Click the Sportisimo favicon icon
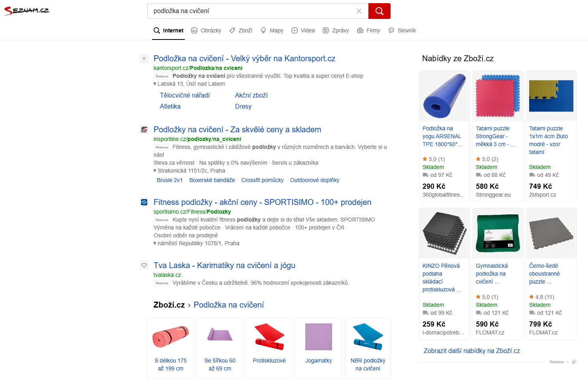Viewport: 588px width, 385px height. coord(144,202)
